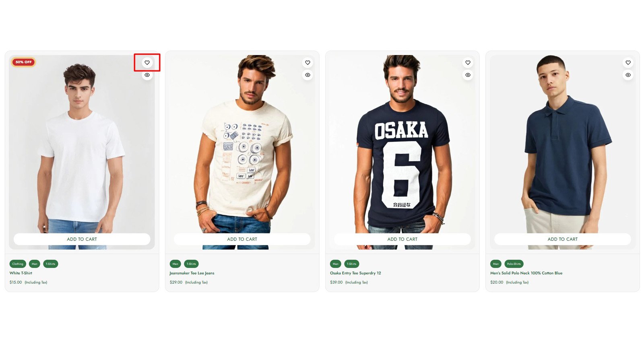This screenshot has width=644, height=342.
Task: Select the Clothing category tag
Action: [x=18, y=264]
